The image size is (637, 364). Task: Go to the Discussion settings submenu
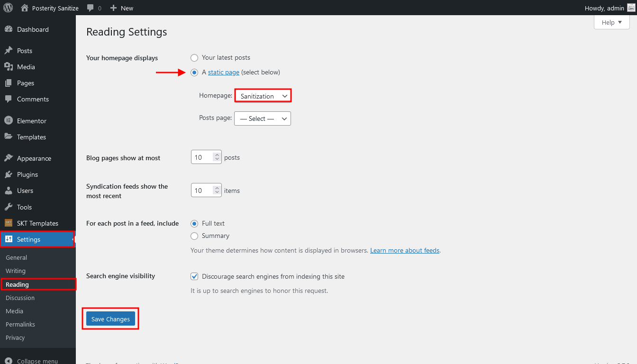(20, 298)
